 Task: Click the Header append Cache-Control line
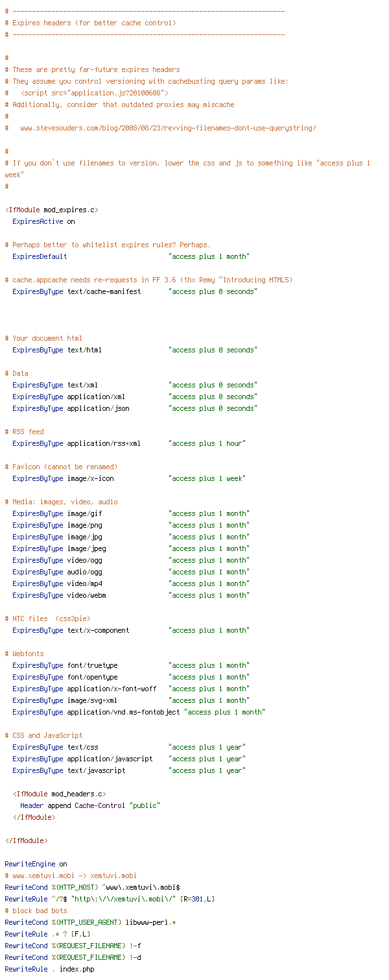90,805
